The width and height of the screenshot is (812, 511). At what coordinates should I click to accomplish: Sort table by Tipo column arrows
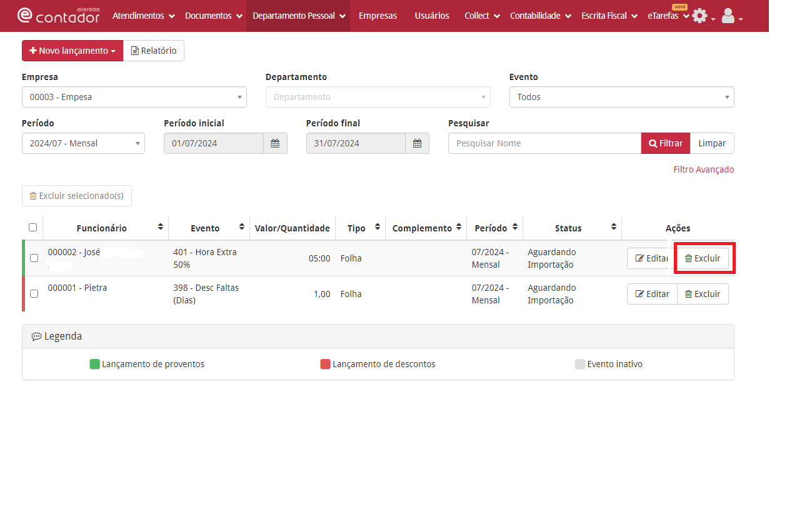(x=378, y=226)
